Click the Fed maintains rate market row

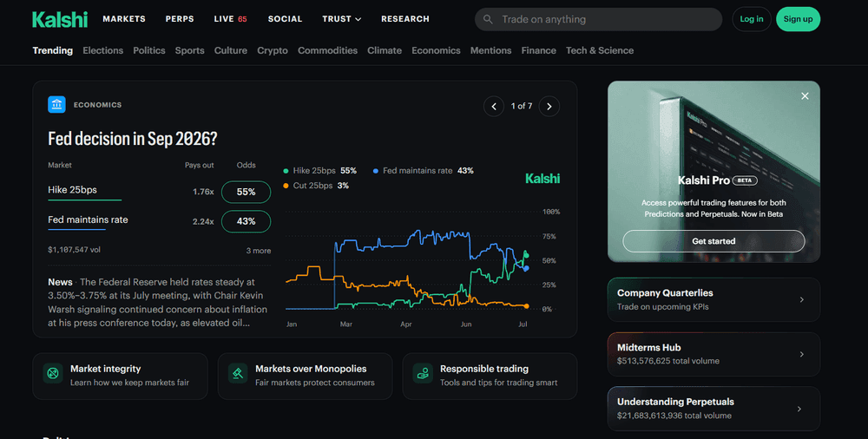tap(160, 221)
